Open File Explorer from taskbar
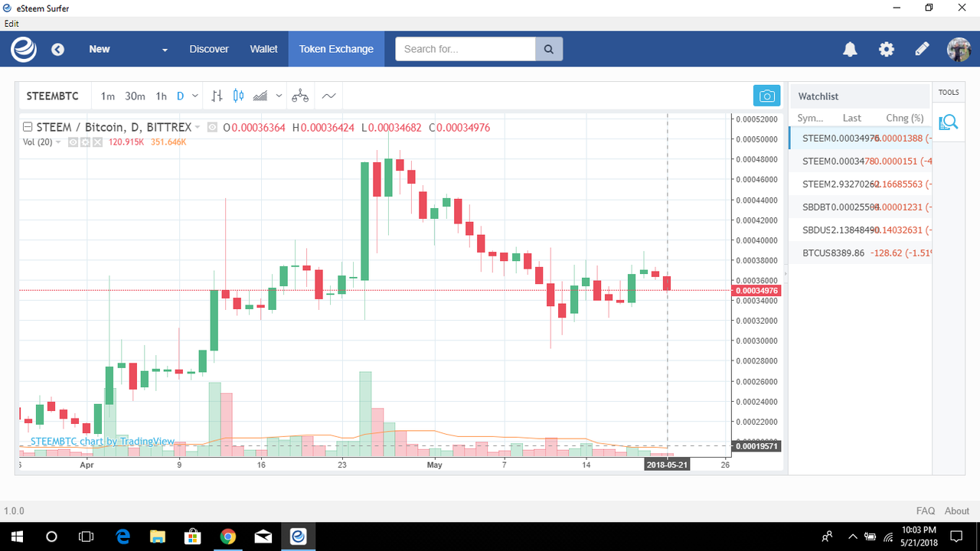Screen dimensions: 980x551 [158, 536]
